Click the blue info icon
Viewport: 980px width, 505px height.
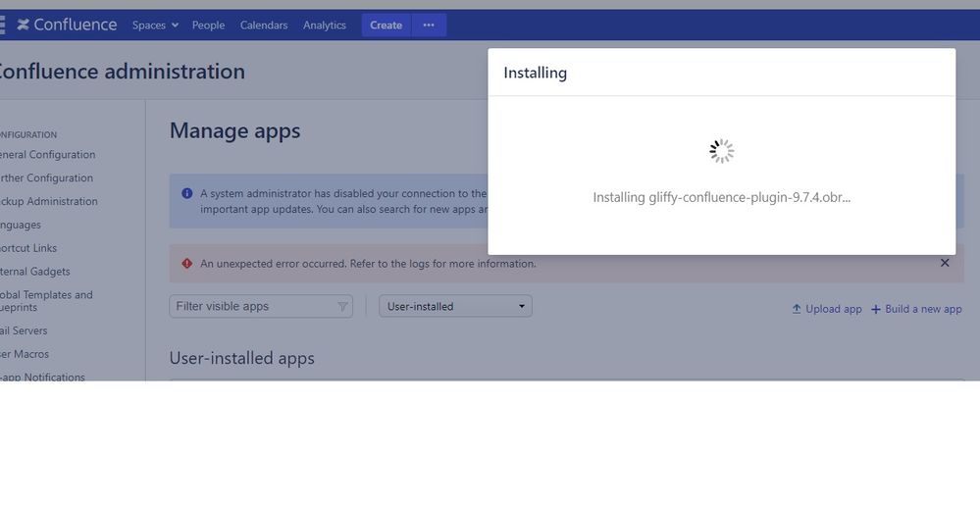(x=186, y=193)
